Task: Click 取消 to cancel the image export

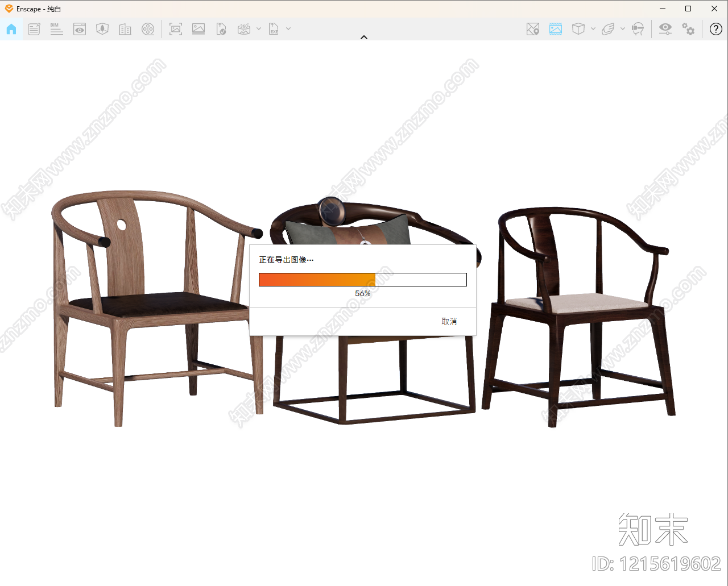Action: point(449,322)
